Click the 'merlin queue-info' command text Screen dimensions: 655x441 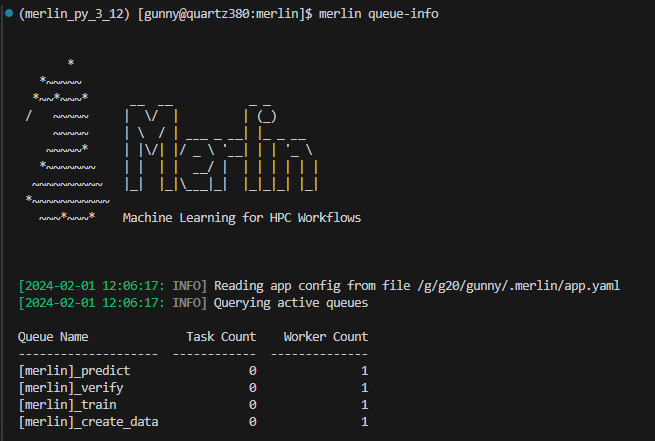[x=378, y=14]
